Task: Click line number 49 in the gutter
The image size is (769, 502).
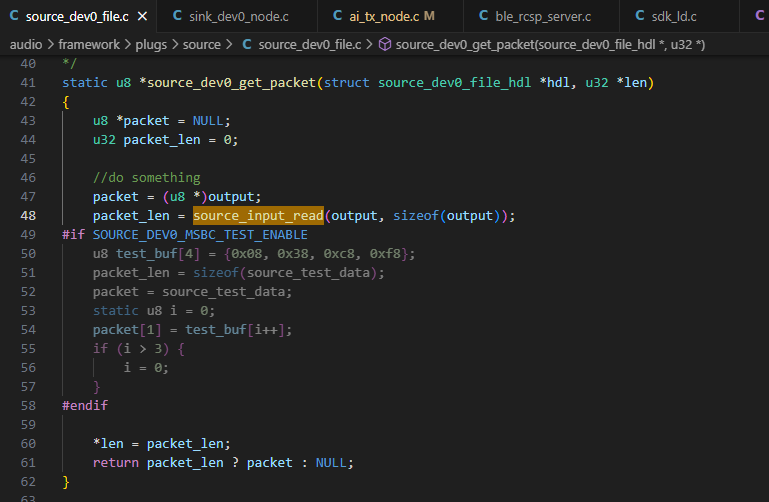Action: [28, 235]
